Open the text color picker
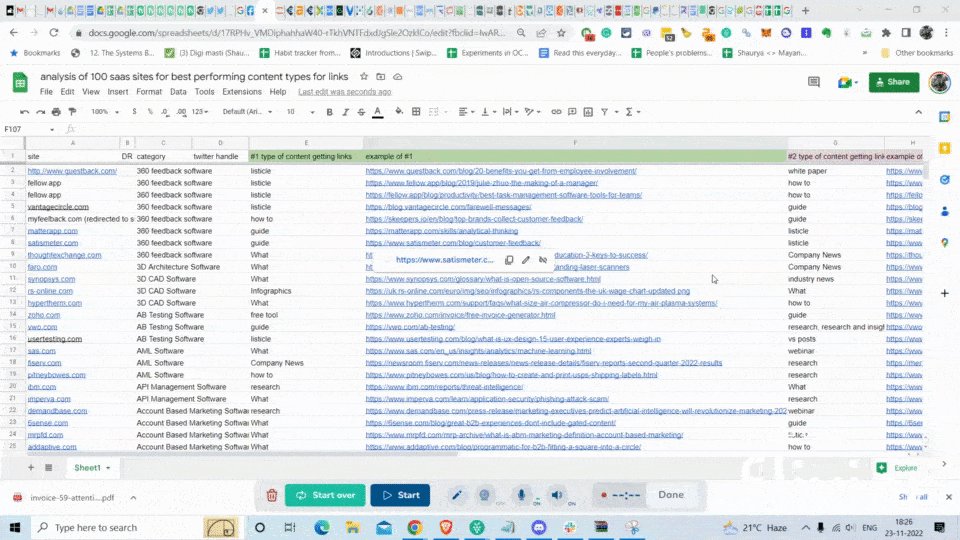This screenshot has width=960, height=540. click(378, 112)
